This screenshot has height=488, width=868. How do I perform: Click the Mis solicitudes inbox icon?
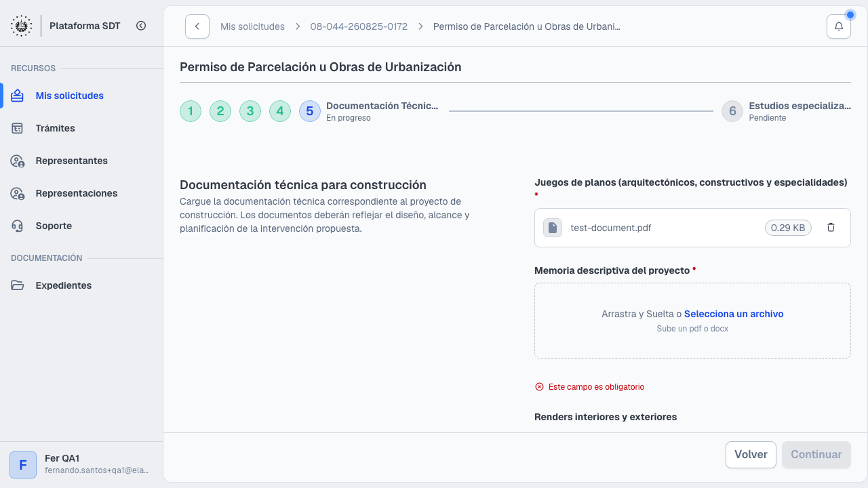[x=18, y=96]
